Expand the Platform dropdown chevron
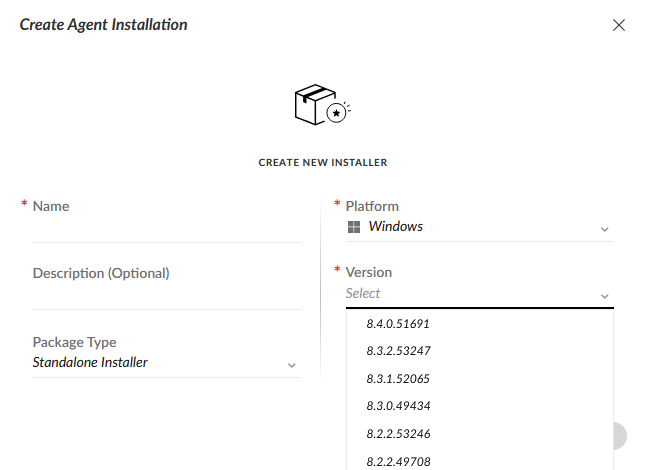This screenshot has height=470, width=646. (604, 229)
